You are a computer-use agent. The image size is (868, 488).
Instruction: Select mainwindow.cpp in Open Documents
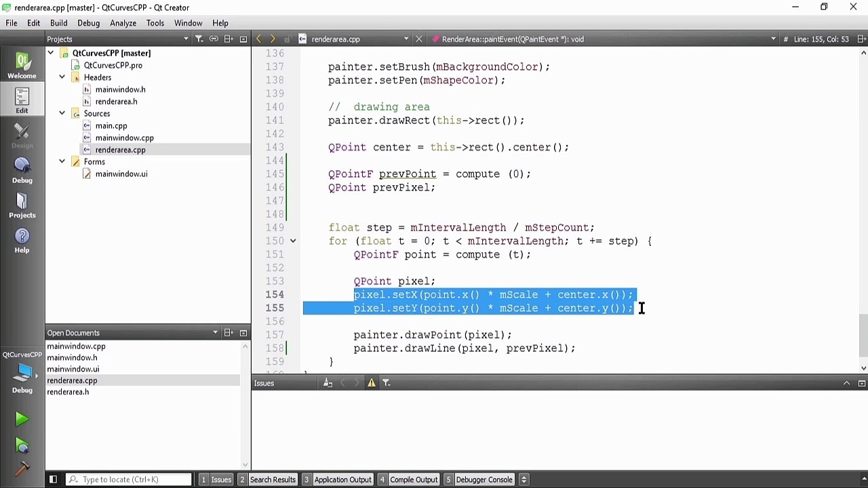76,346
